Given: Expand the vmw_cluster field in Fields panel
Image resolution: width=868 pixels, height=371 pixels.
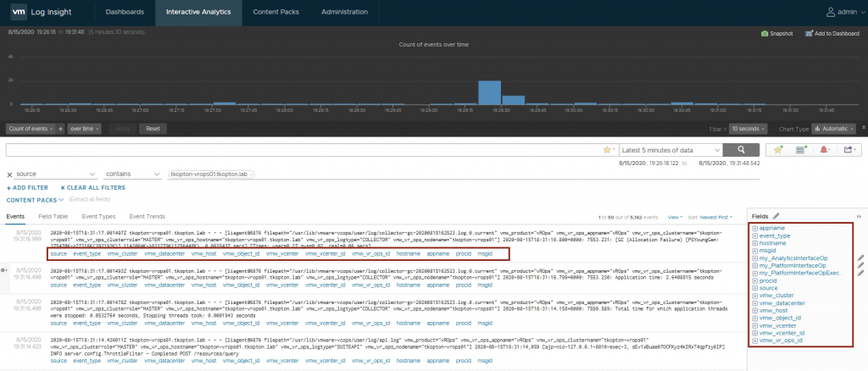Looking at the screenshot, I should click(755, 296).
